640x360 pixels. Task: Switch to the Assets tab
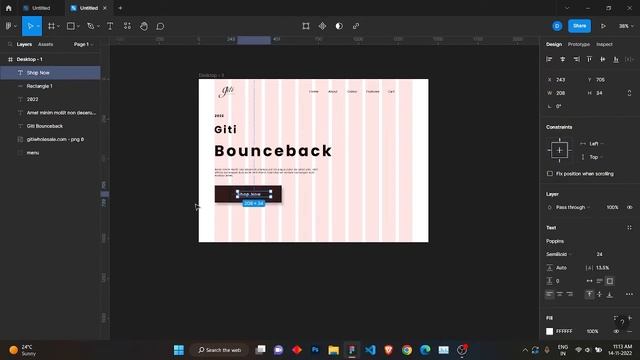pos(45,44)
